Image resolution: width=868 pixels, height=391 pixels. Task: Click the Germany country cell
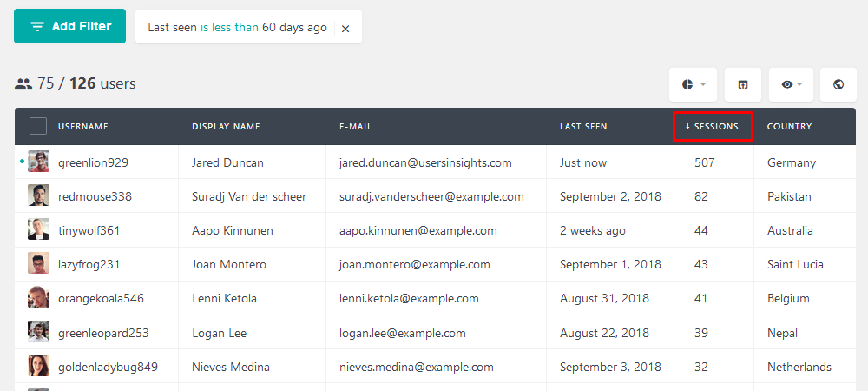(792, 162)
